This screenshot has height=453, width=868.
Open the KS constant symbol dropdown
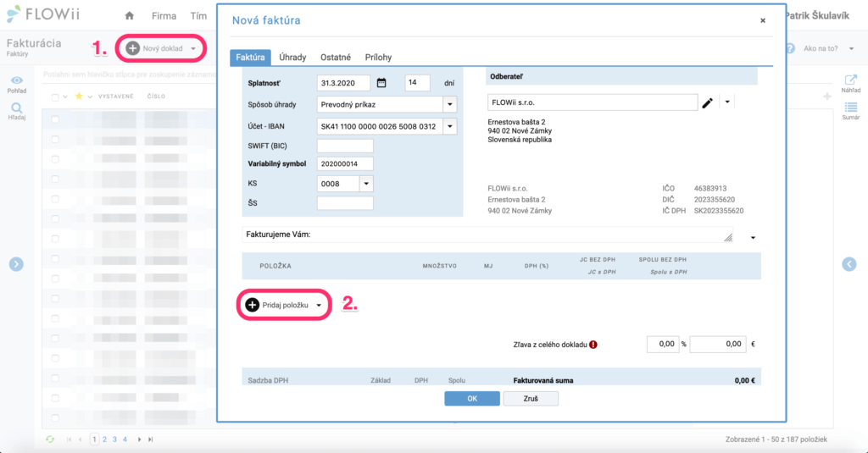tap(366, 184)
